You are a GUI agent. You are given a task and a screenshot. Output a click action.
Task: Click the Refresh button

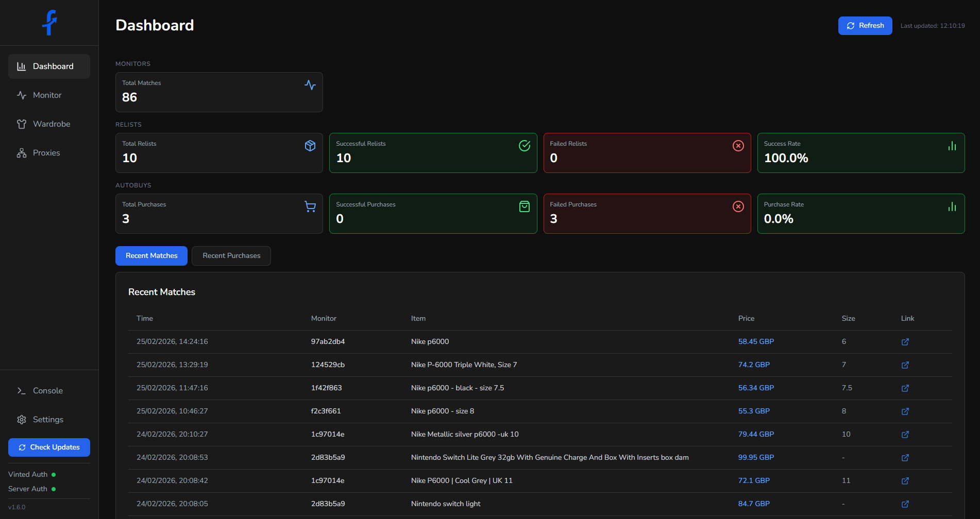865,25
